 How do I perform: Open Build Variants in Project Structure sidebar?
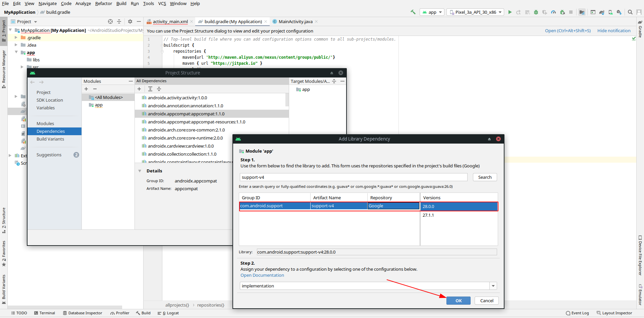point(50,139)
